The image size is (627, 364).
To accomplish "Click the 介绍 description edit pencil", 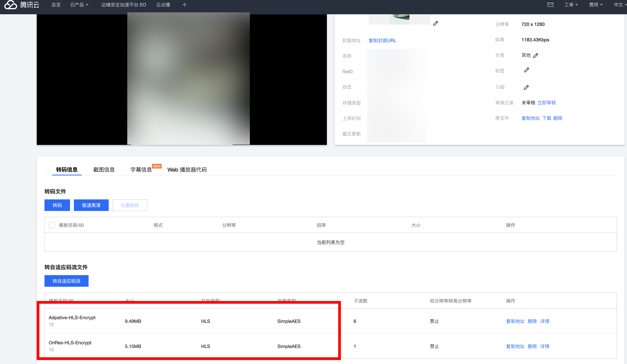I will [526, 88].
